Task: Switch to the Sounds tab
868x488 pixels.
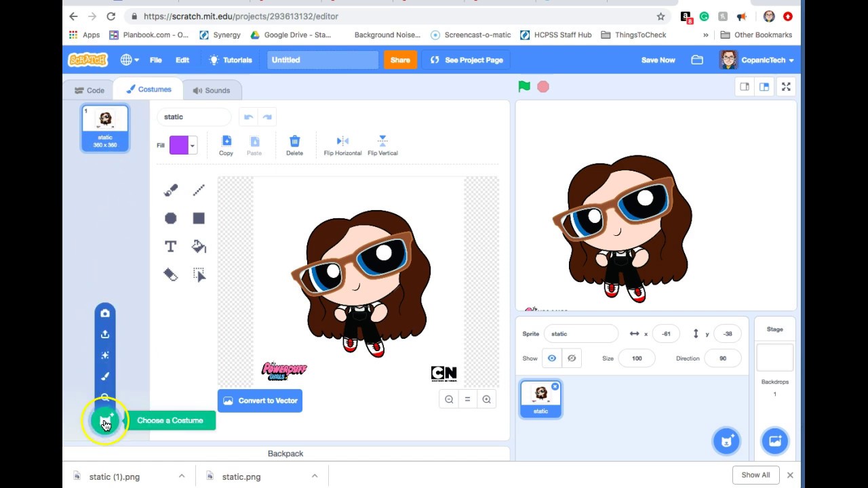Action: (211, 90)
